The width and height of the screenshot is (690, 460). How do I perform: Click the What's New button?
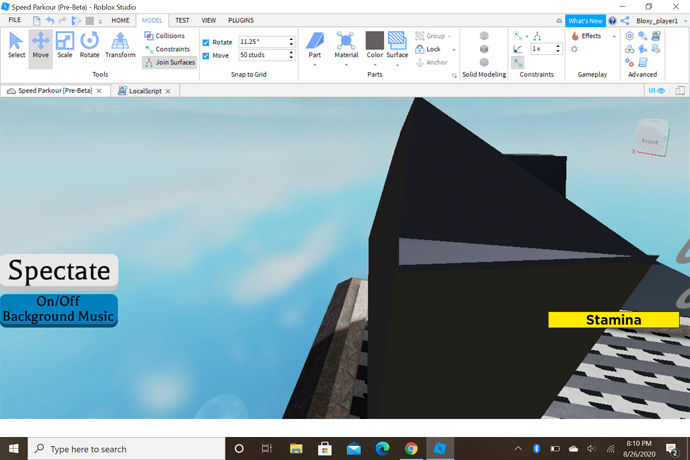[x=585, y=21]
